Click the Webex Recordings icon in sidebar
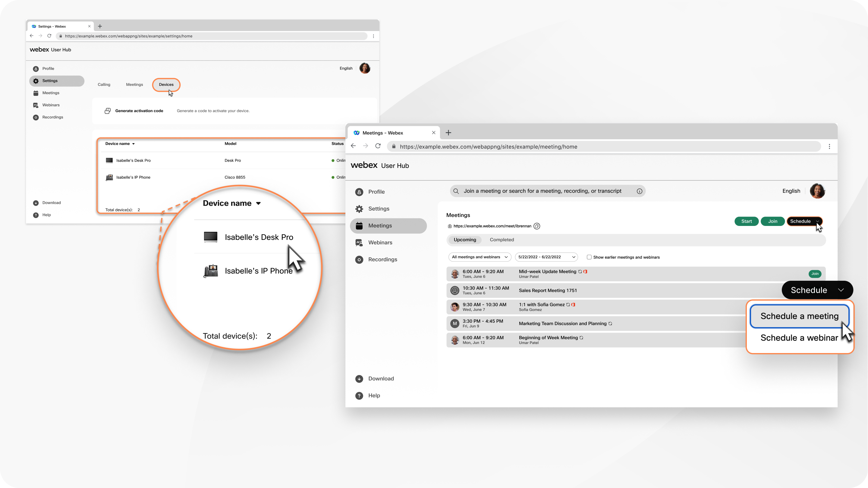The image size is (868, 488). pyautogui.click(x=358, y=259)
